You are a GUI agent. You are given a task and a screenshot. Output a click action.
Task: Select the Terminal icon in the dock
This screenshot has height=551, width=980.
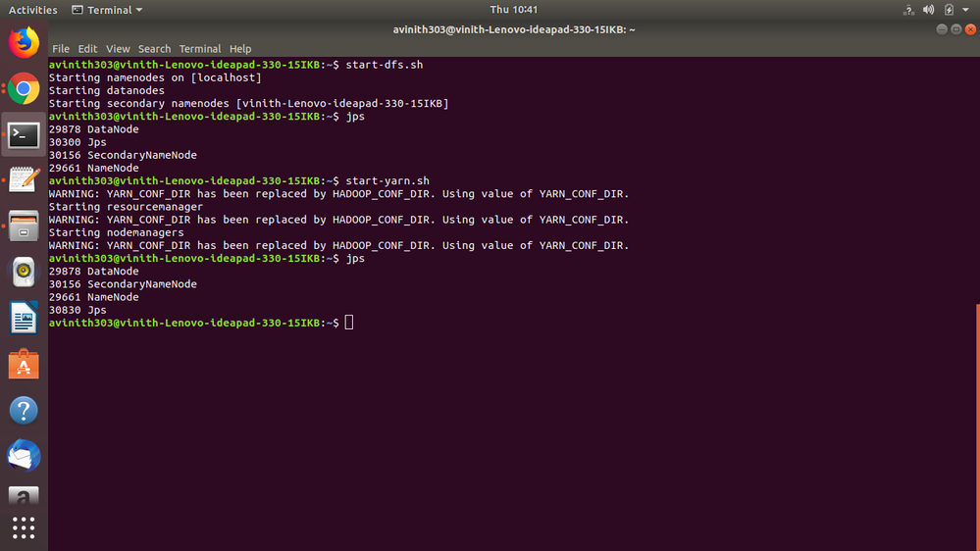click(24, 135)
